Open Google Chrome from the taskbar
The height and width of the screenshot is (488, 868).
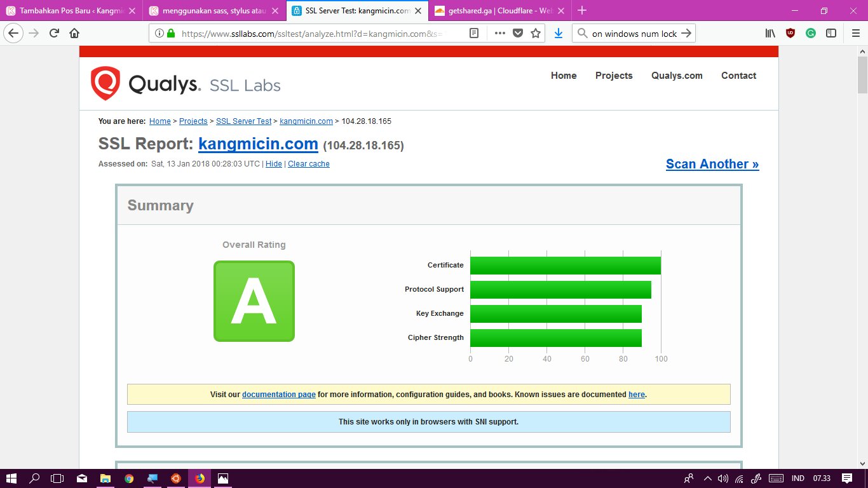pos(129,478)
